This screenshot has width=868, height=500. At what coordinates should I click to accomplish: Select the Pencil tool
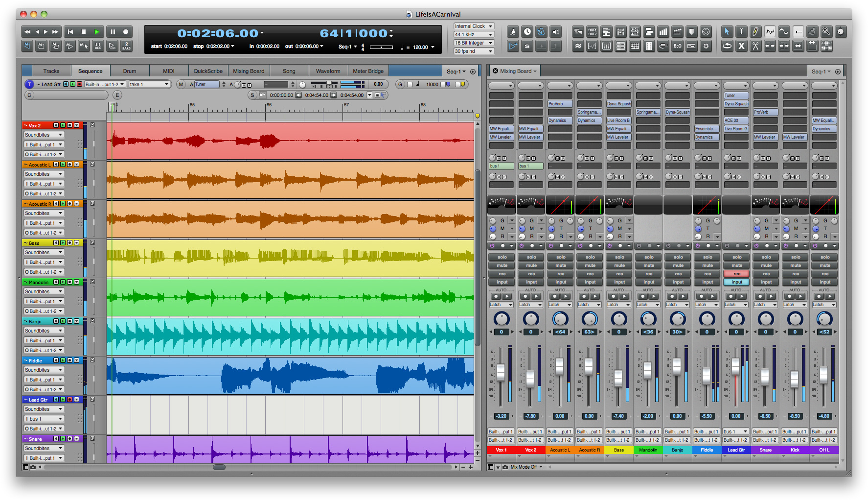[755, 32]
